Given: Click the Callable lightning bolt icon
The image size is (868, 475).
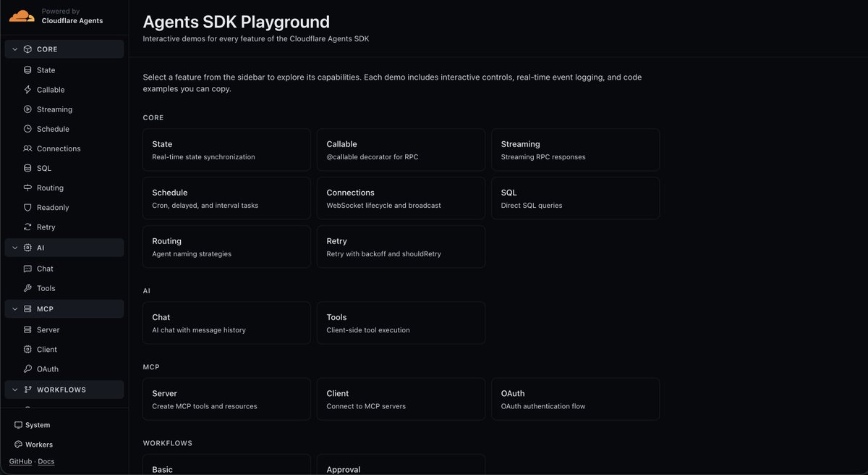Looking at the screenshot, I should pyautogui.click(x=27, y=90).
